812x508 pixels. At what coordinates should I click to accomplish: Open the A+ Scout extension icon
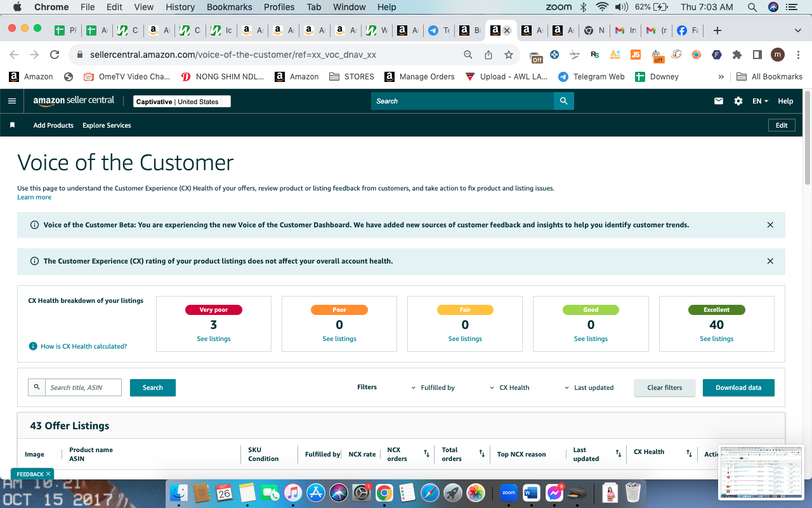(x=615, y=55)
